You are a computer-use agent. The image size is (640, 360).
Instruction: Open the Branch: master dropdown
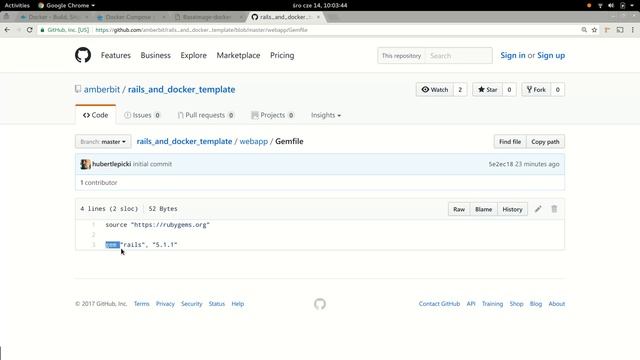[103, 142]
